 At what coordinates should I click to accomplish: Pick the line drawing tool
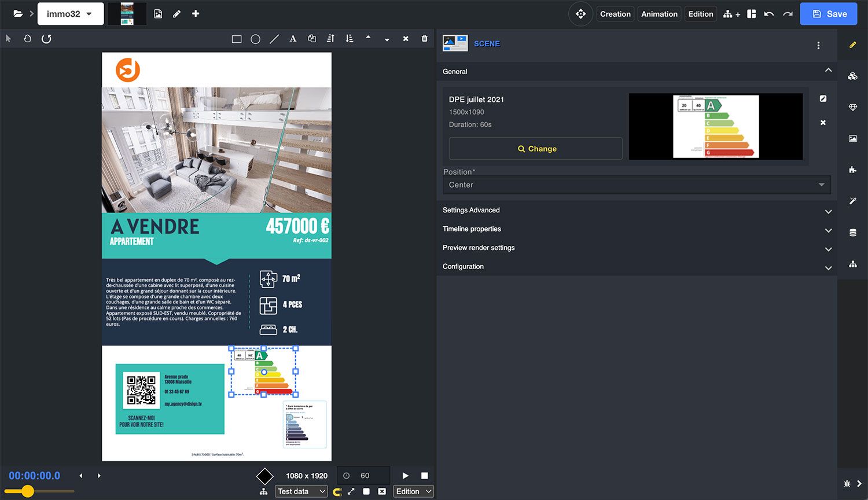(x=274, y=39)
